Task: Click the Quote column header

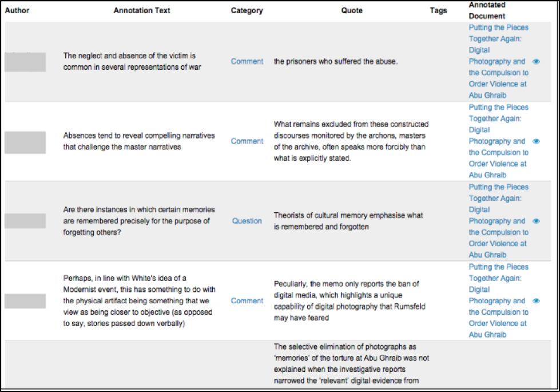Action: (x=351, y=10)
